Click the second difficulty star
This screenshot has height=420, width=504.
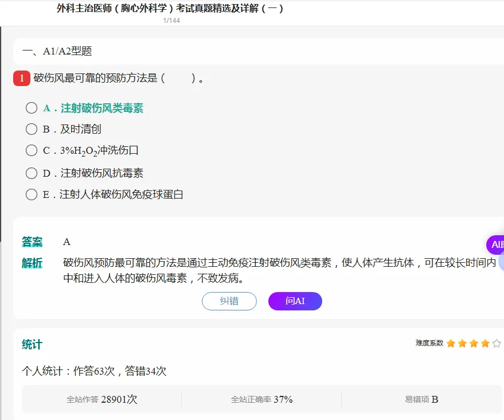(462, 344)
